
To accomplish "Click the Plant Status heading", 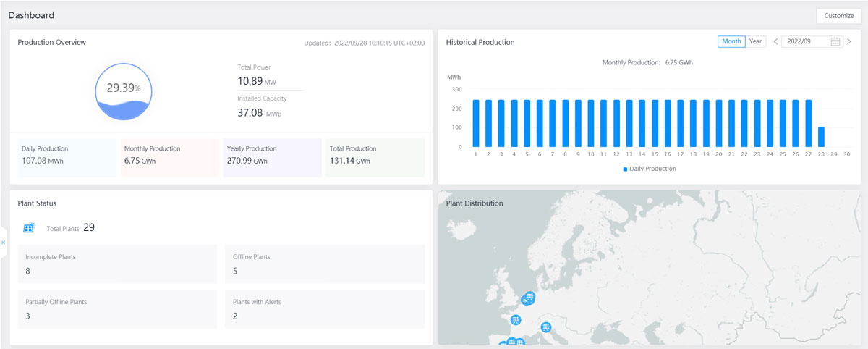I will click(x=37, y=203).
